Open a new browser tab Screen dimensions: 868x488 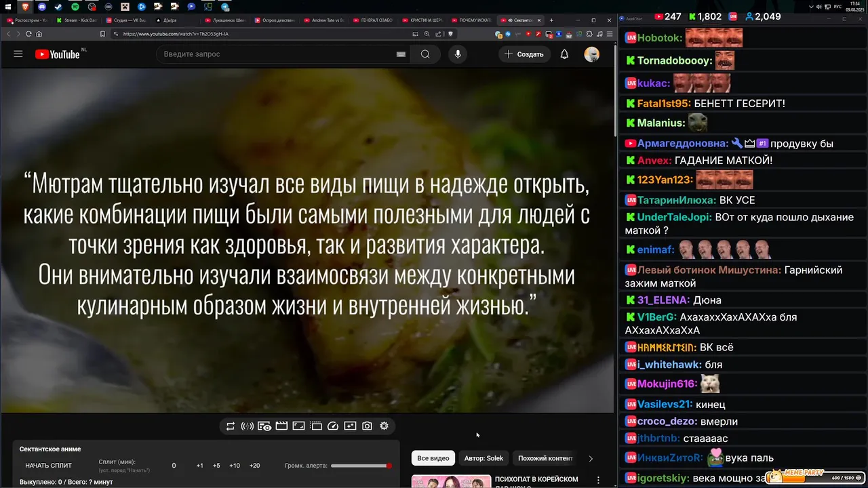pos(551,20)
